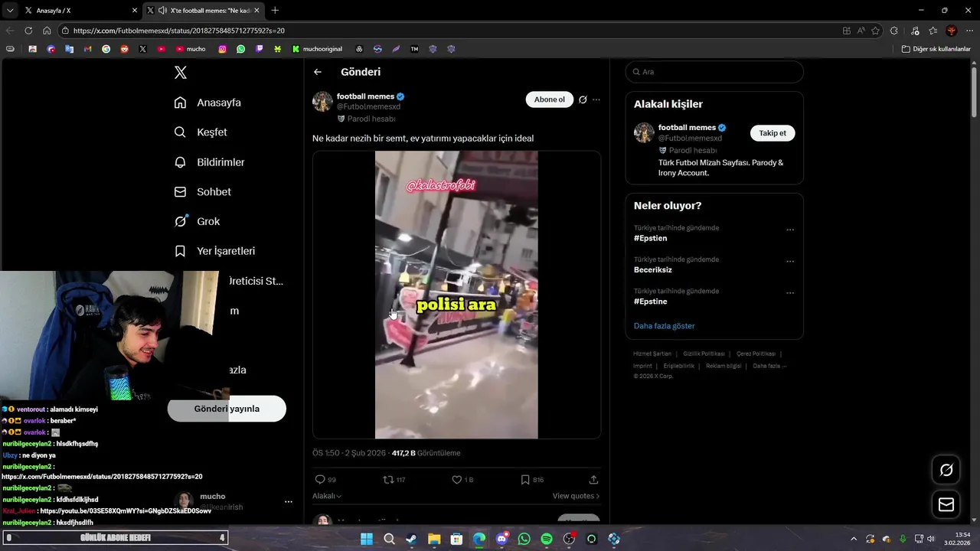The width and height of the screenshot is (980, 551).
Task: Click the x.com address bar URL
Action: (x=179, y=31)
